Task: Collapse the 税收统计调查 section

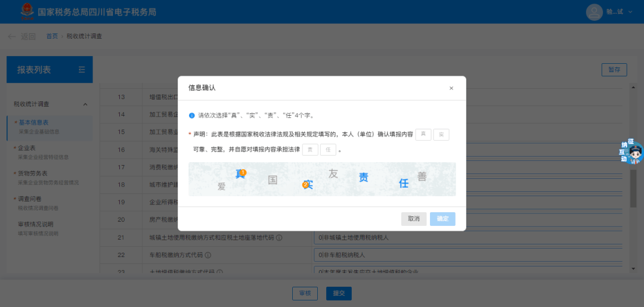Action: coord(85,104)
